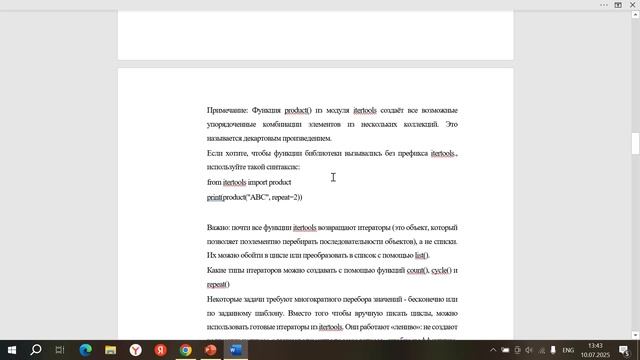Open the red Yandex Я app icon
This screenshot has width=640, height=360.
coord(160,350)
